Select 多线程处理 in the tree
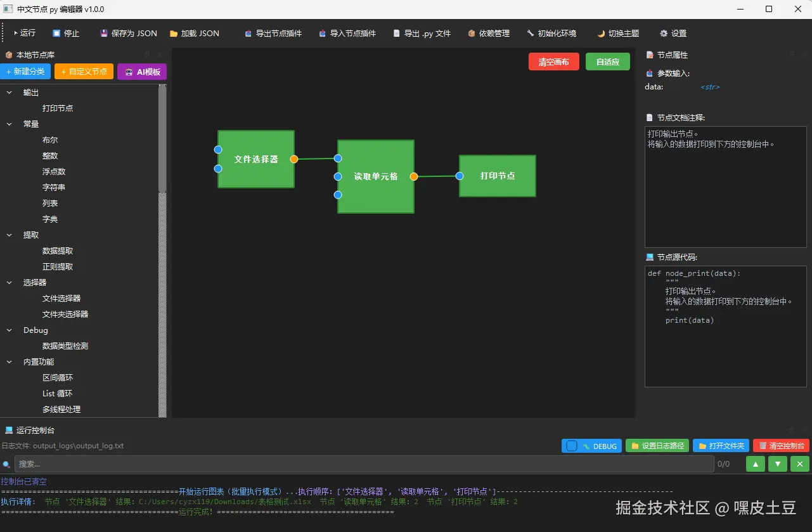The width and height of the screenshot is (812, 532). (61, 410)
